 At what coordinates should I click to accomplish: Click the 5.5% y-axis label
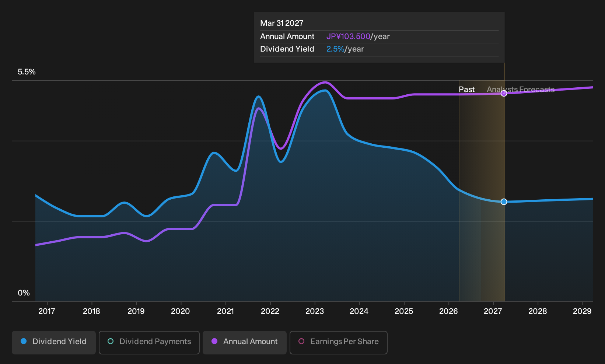click(27, 72)
